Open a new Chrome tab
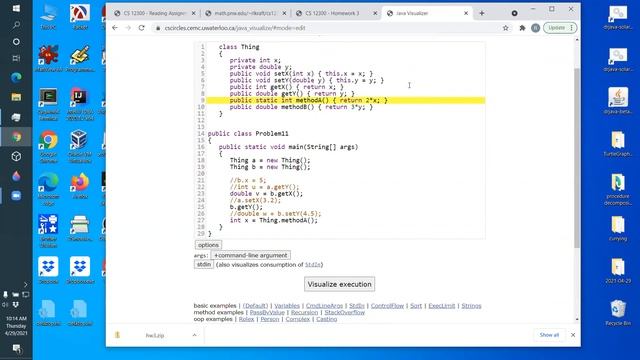Screen dimensions: 640x360 click(482, 13)
